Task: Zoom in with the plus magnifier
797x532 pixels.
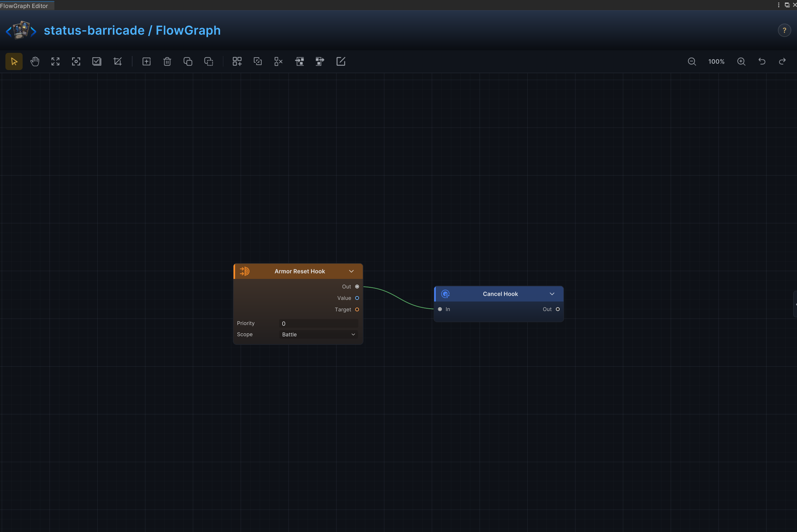Action: pos(741,61)
